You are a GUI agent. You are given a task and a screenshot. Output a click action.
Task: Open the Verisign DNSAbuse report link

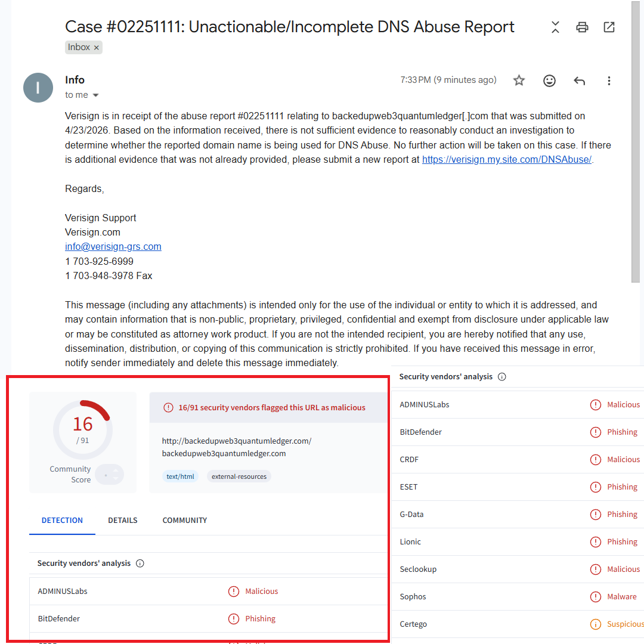pos(507,159)
